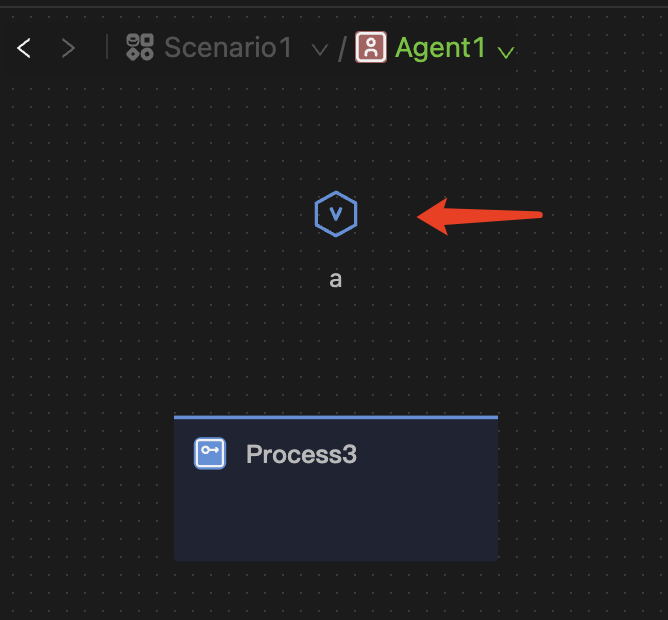Click the Process3 key icon
The image size is (668, 620).
pyautogui.click(x=210, y=454)
